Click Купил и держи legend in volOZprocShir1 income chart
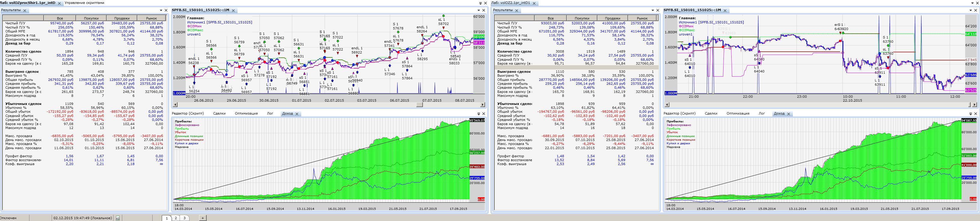980x221 pixels. pos(187,143)
